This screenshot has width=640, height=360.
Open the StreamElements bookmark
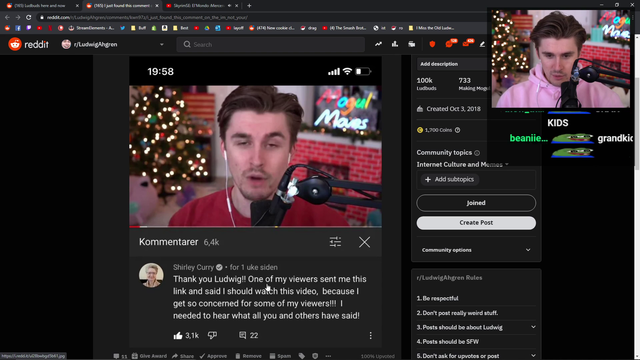point(92,28)
